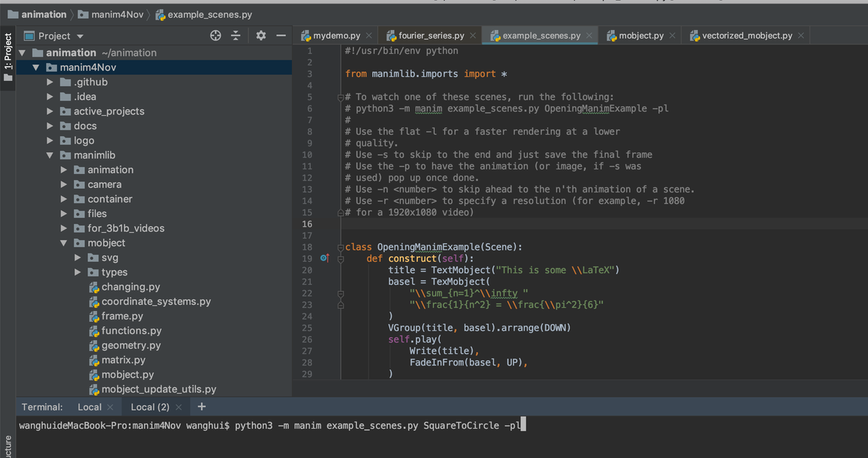This screenshot has width=868, height=458.
Task: Toggle comment block fold on line 5
Action: [340, 97]
